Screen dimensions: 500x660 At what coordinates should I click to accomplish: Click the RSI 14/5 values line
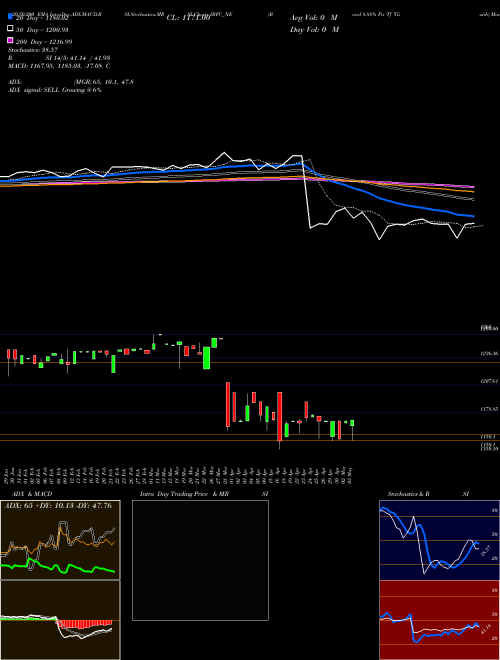point(59,58)
